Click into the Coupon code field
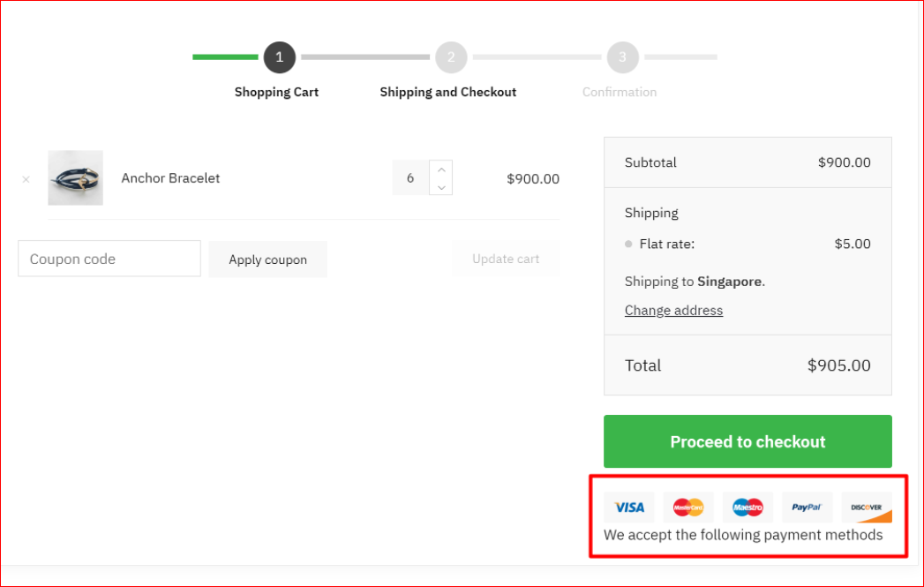The image size is (924, 587). [x=109, y=259]
